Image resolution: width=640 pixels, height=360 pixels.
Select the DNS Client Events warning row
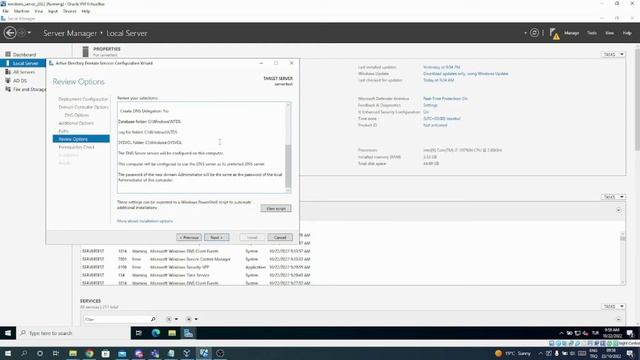coord(196,251)
